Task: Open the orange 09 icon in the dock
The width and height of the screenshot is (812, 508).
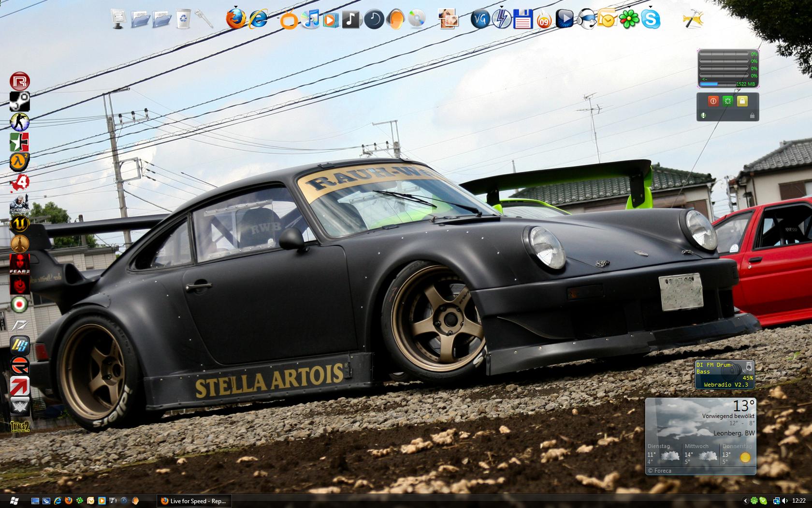Action: (x=544, y=20)
